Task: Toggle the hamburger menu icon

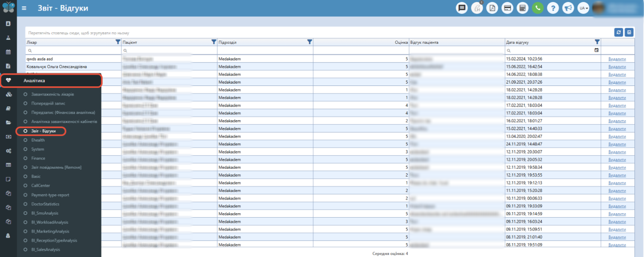Action: pos(24,8)
